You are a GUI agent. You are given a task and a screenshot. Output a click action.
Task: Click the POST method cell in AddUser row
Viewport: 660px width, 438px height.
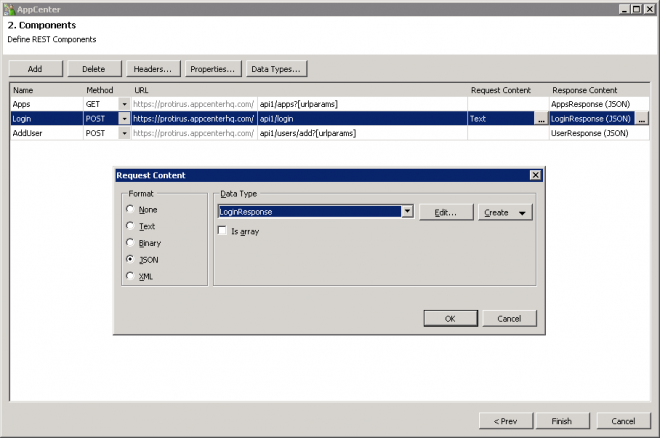tap(101, 133)
